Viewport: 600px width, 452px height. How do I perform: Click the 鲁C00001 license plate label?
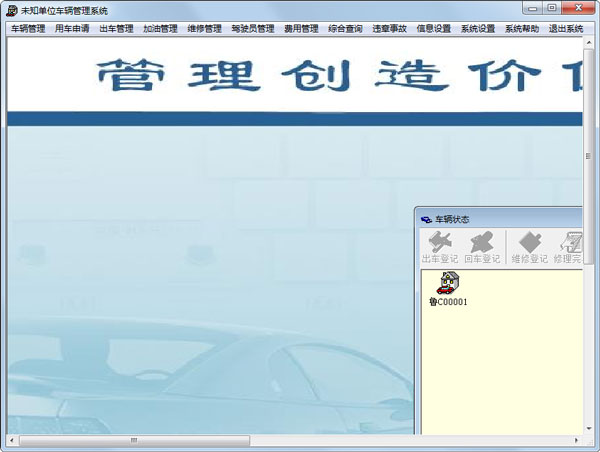[448, 302]
